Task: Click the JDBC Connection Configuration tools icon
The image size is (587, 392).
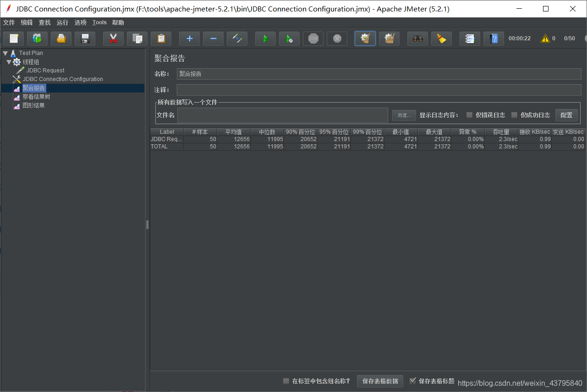Action: click(x=17, y=79)
